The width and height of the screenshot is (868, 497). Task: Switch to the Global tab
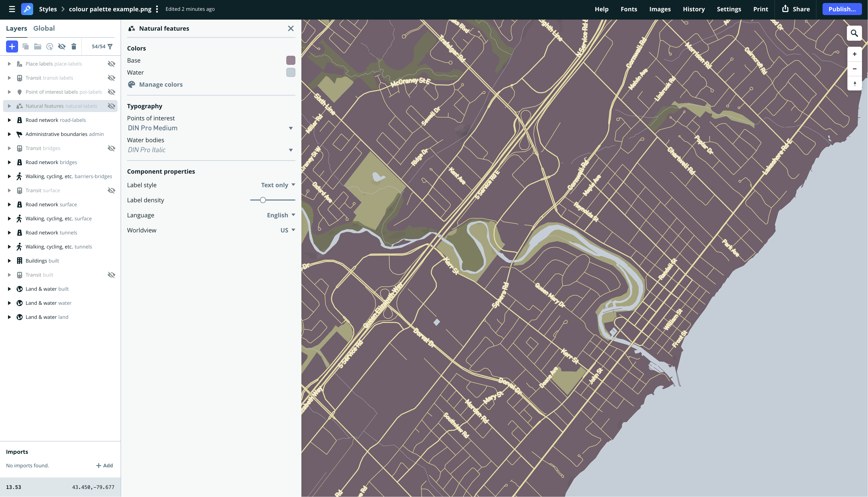[x=44, y=28]
